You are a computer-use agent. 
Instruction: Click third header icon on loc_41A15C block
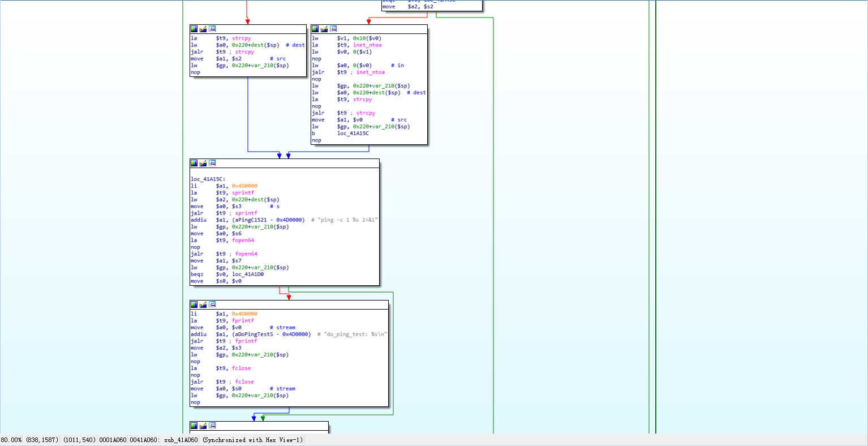pos(212,163)
